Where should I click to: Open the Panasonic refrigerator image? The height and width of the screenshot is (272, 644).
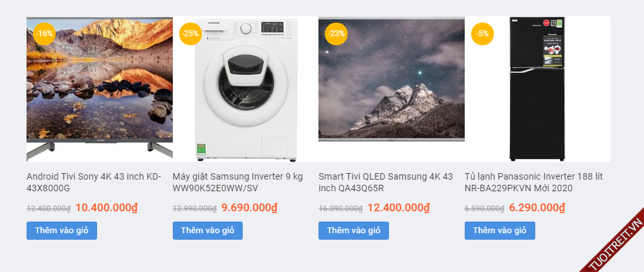(x=537, y=89)
